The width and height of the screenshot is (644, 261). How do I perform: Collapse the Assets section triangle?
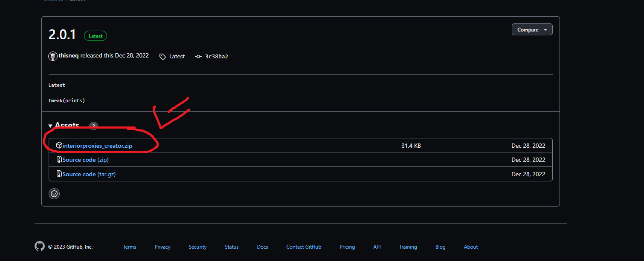point(50,126)
